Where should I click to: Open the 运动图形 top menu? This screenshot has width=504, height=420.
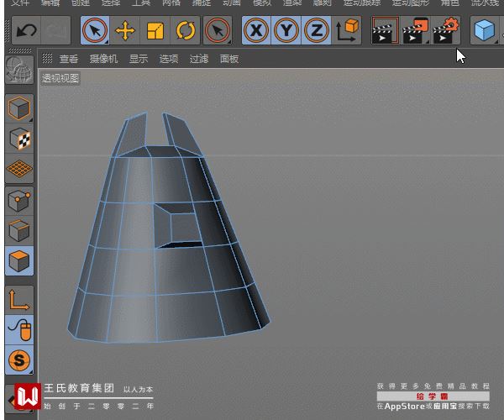(x=411, y=3)
